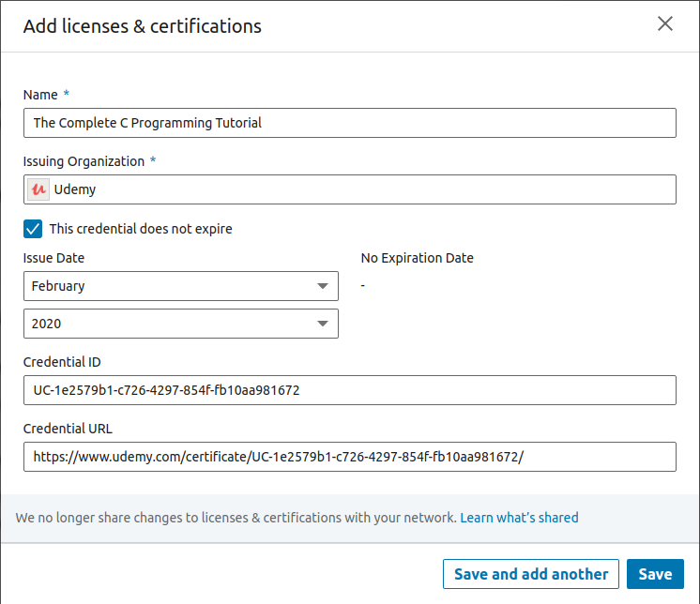Click the Issue Date label
Viewport: 700px width, 604px height.
(x=53, y=258)
